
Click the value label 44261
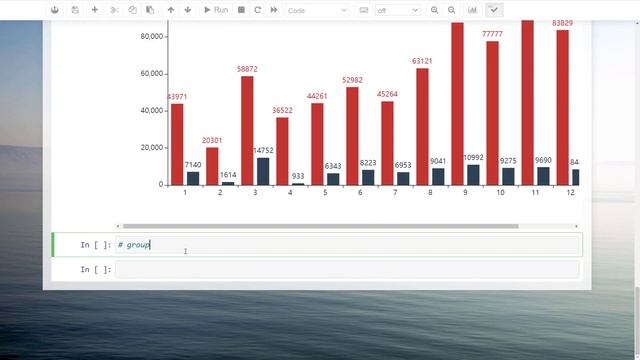(317, 96)
